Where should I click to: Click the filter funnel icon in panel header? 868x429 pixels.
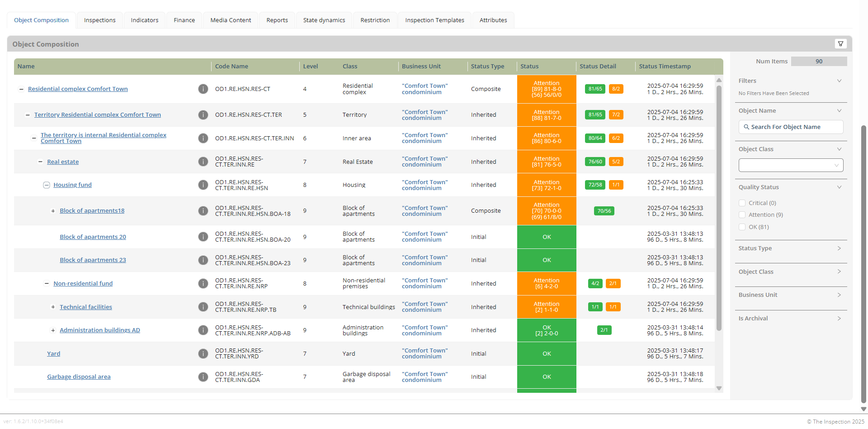click(840, 44)
